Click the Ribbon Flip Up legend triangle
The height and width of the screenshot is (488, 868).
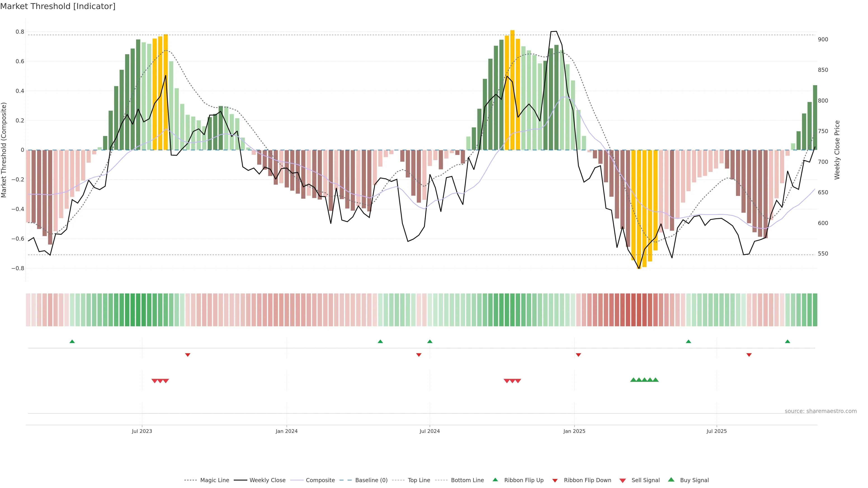click(495, 480)
